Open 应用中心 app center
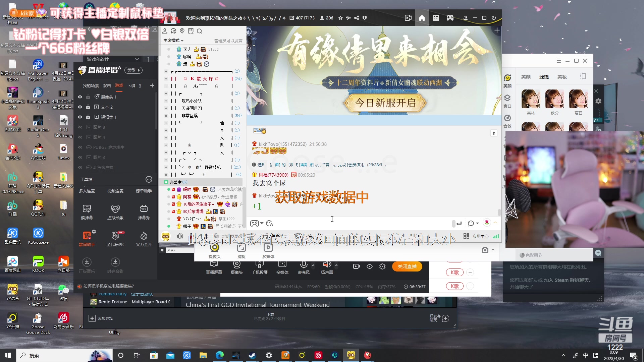Screen dimensions: 644x362 [476, 237]
